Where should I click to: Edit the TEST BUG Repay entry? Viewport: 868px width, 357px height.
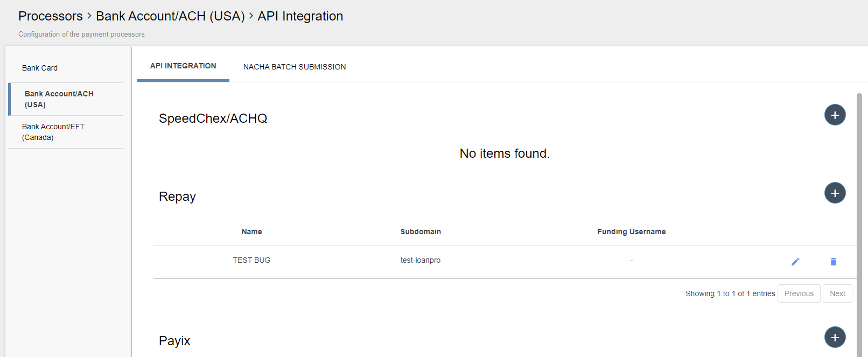[795, 261]
